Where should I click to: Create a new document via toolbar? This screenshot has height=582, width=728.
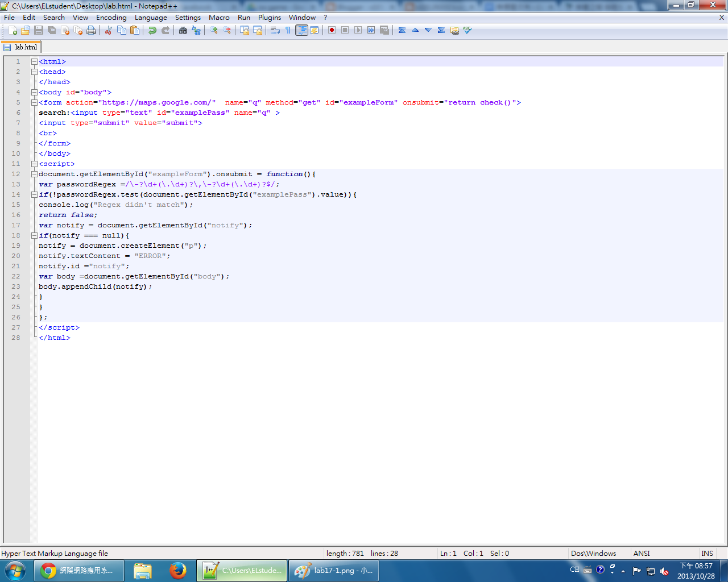13,30
